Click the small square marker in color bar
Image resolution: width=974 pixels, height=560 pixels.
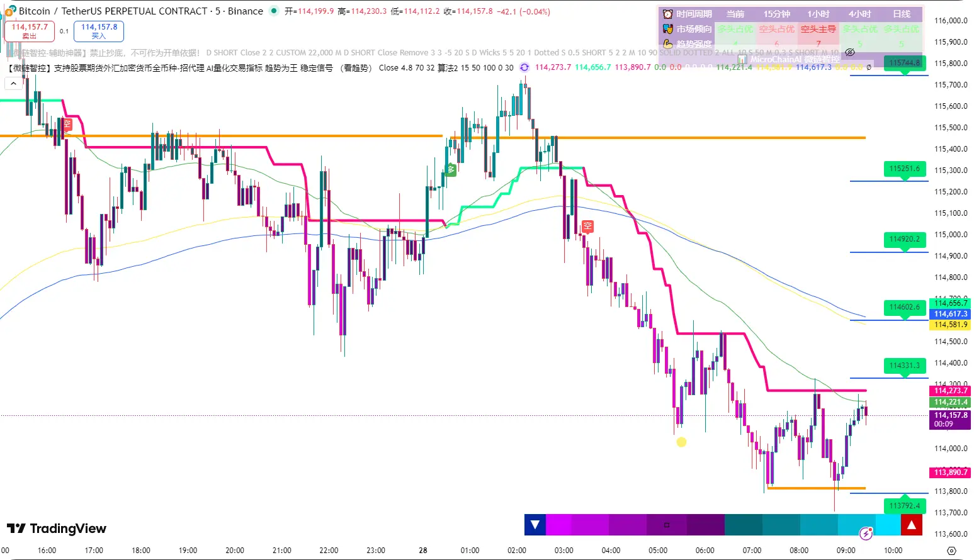pyautogui.click(x=667, y=525)
